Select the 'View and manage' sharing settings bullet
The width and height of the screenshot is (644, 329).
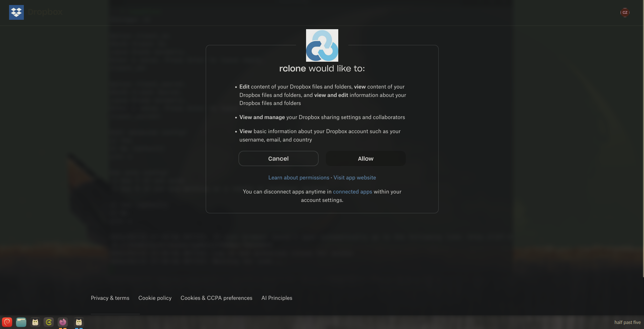click(x=322, y=117)
